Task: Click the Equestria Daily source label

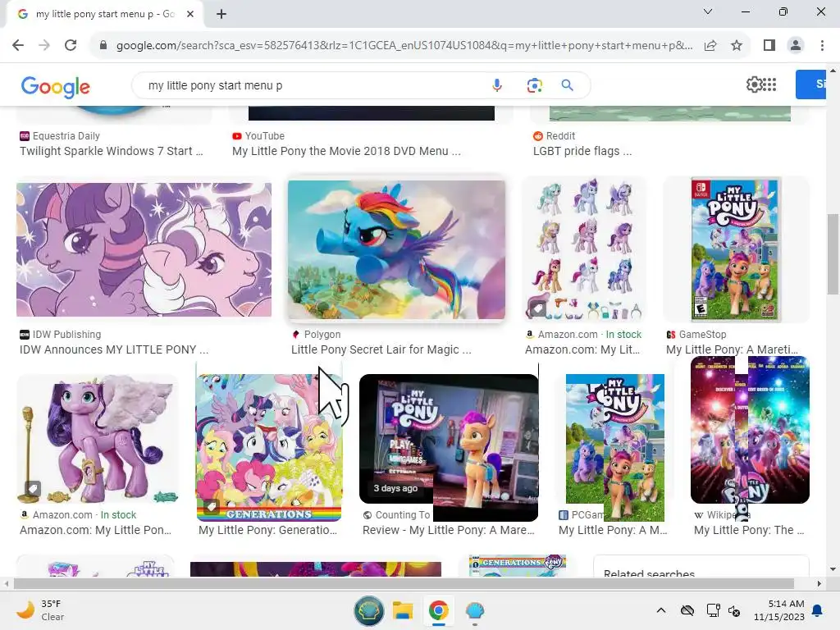Action: pos(66,136)
